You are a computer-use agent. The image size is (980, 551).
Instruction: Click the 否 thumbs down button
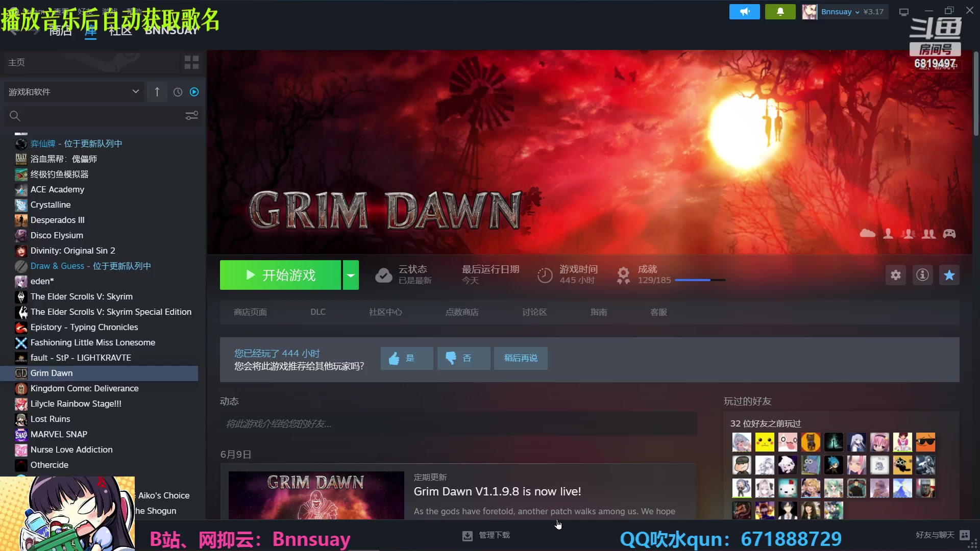(x=463, y=358)
